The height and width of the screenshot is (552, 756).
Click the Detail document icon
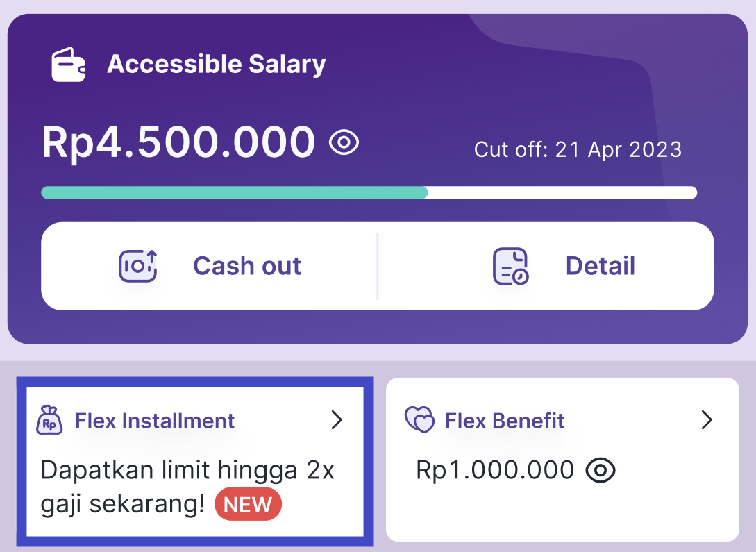(x=509, y=265)
